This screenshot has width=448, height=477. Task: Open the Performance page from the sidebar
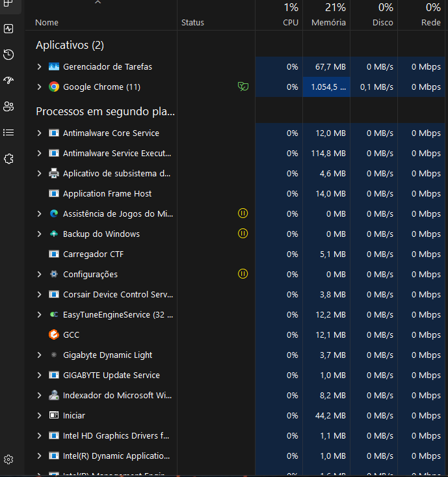pyautogui.click(x=8, y=29)
